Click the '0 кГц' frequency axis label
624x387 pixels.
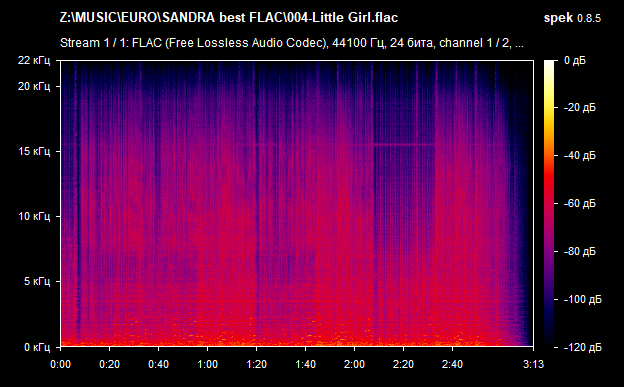(x=37, y=347)
